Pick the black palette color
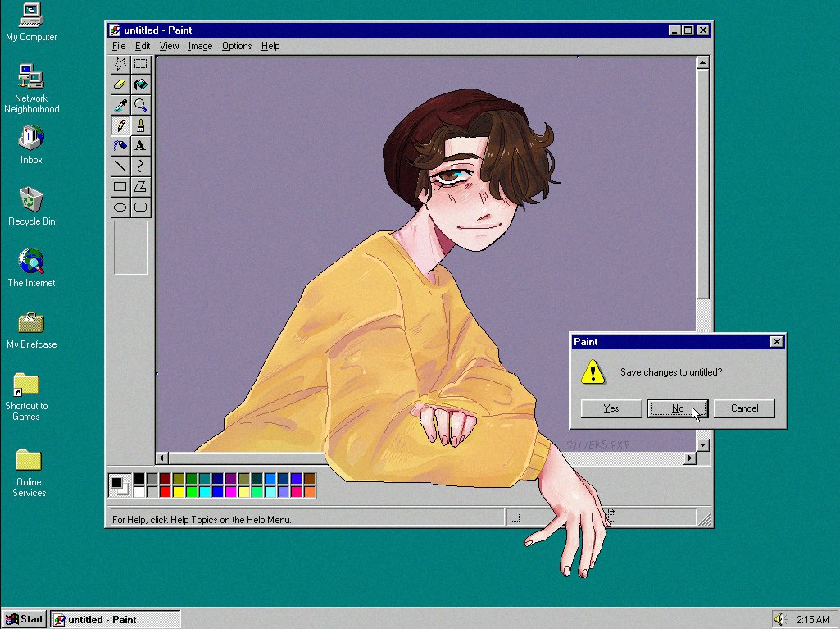 (138, 478)
